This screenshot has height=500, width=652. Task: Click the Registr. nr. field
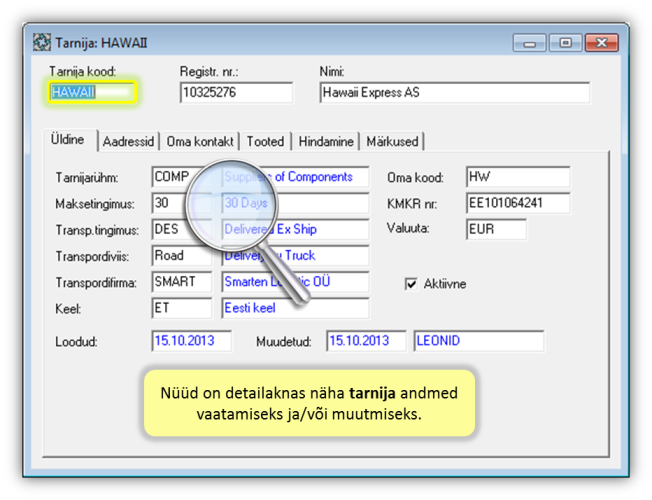[x=236, y=93]
